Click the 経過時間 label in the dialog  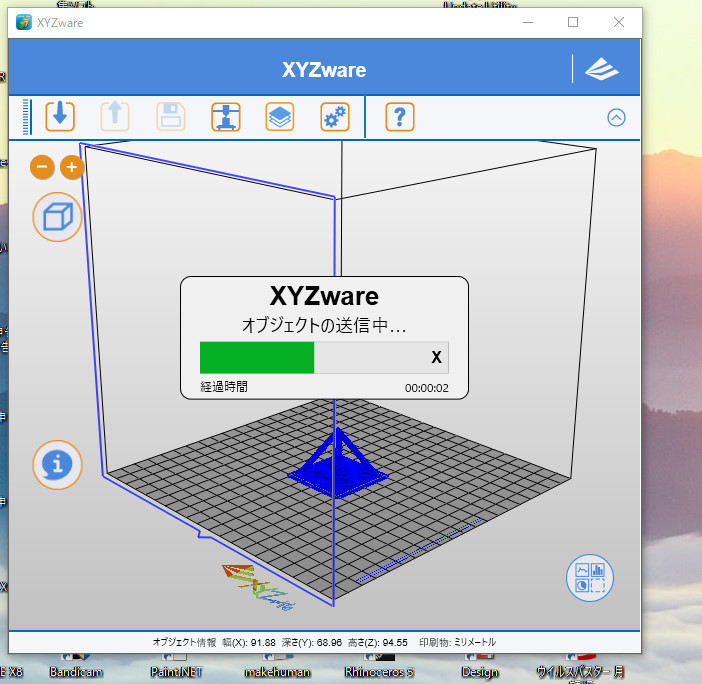tap(224, 387)
